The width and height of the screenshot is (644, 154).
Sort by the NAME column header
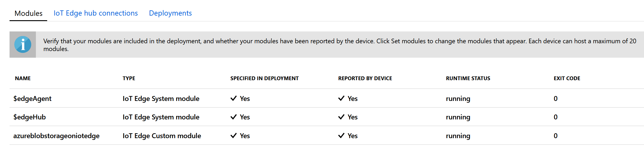(23, 78)
